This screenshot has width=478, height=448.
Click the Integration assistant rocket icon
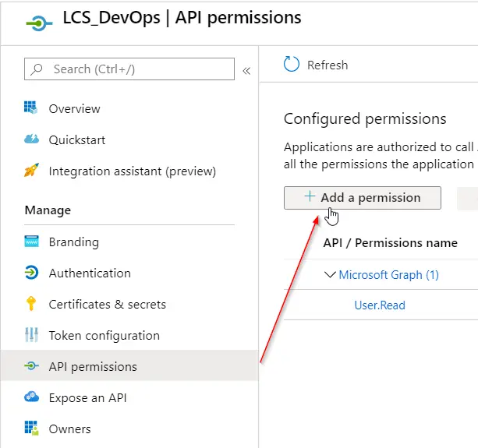point(31,170)
